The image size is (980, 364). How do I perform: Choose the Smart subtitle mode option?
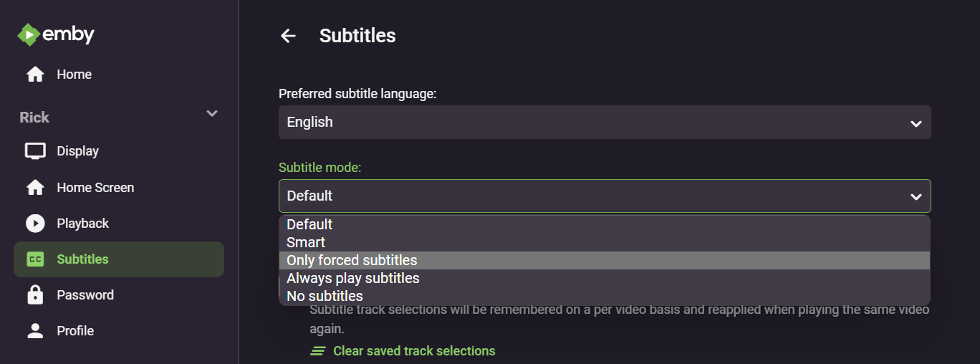point(306,242)
